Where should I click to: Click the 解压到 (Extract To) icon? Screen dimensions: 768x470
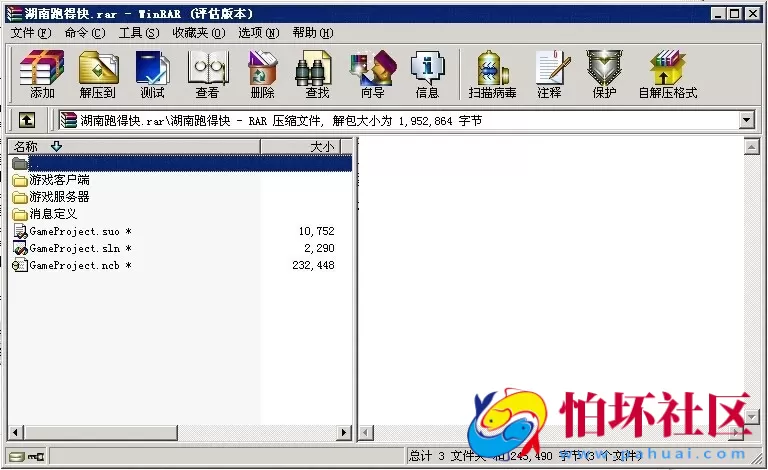(x=96, y=74)
